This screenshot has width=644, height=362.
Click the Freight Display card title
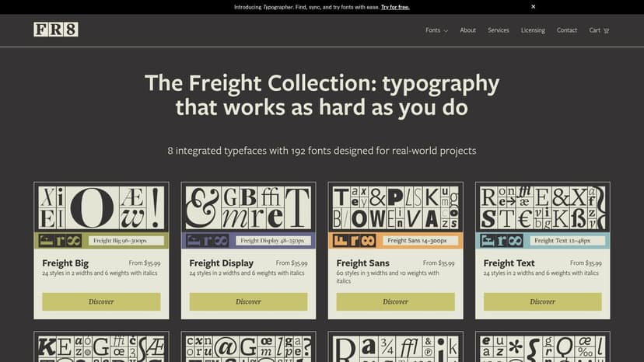(x=222, y=263)
